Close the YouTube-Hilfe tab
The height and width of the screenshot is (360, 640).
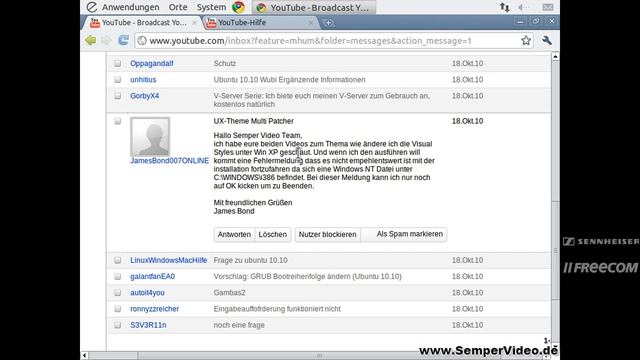click(311, 23)
